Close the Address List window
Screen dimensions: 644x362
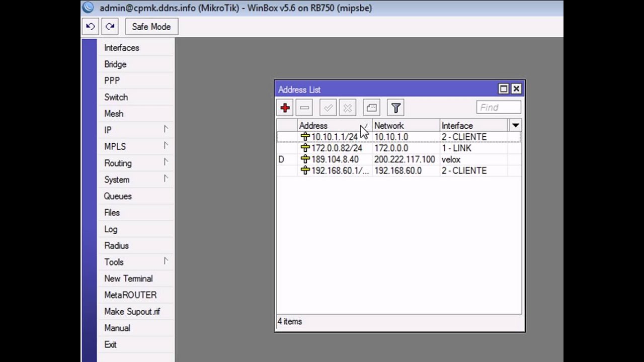(x=516, y=89)
